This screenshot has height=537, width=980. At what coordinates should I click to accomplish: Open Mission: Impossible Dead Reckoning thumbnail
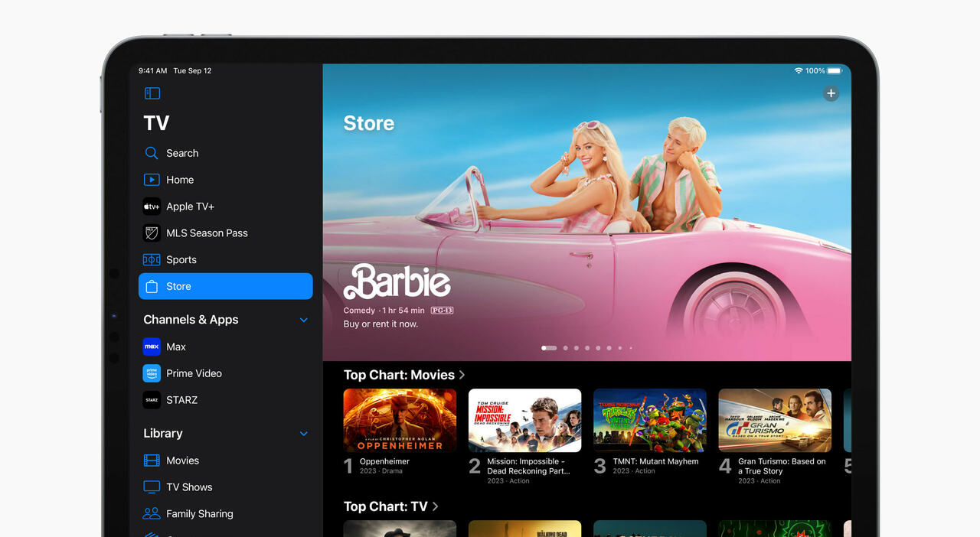(x=524, y=420)
